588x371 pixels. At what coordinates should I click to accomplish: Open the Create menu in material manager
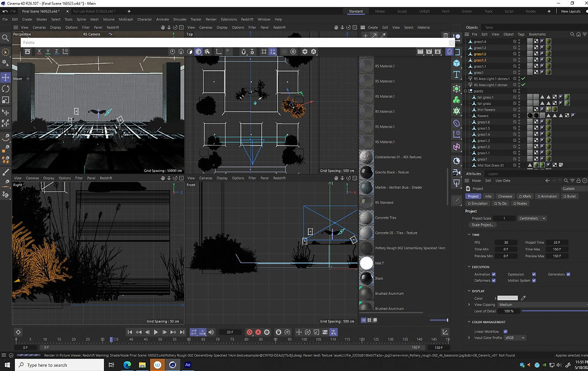[x=373, y=28]
